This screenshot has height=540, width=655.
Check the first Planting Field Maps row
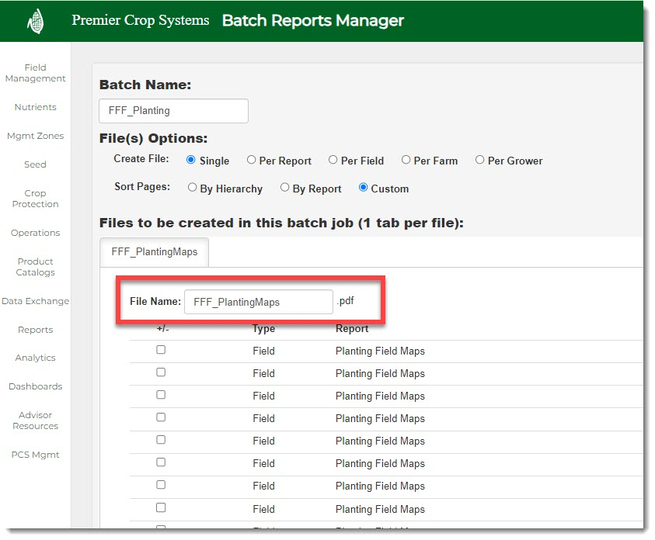point(161,350)
